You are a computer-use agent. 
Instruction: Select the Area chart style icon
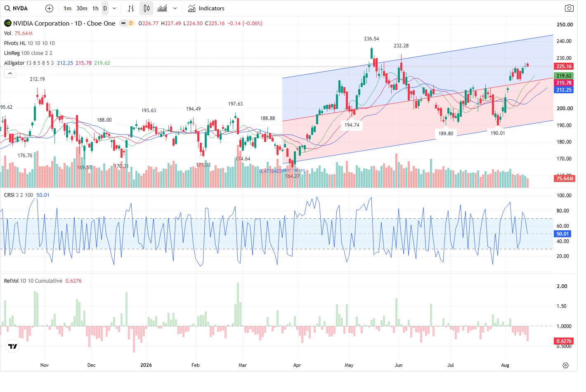point(162,8)
